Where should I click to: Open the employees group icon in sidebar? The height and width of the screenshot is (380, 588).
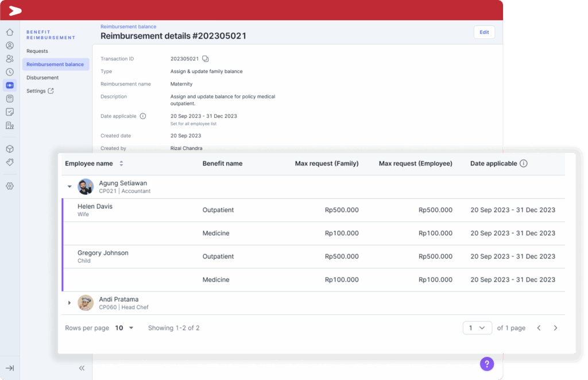pos(10,59)
